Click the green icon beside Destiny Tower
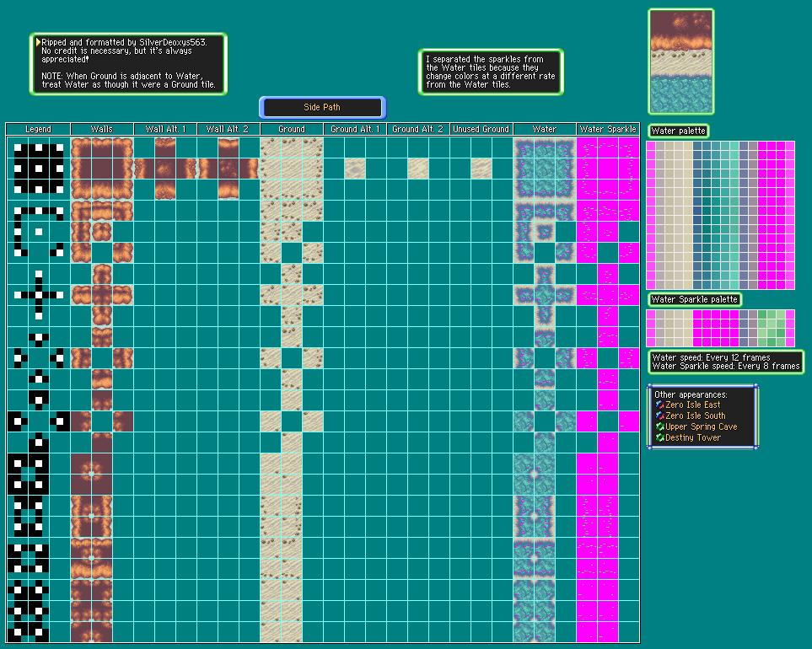 pyautogui.click(x=659, y=437)
